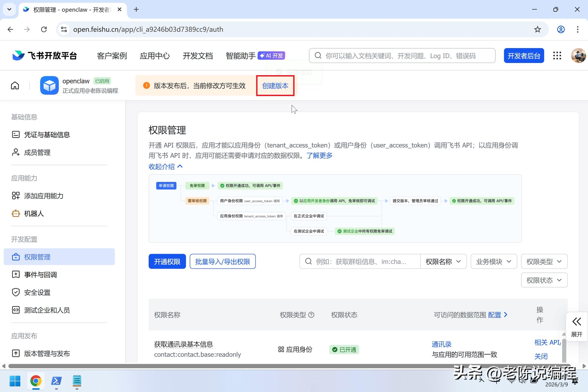
Task: Click the blue 开通权限 button
Action: [x=167, y=262]
